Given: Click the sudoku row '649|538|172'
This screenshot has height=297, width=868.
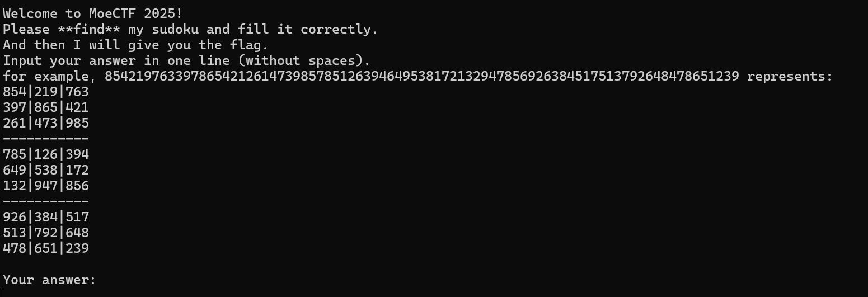Looking at the screenshot, I should tap(46, 170).
